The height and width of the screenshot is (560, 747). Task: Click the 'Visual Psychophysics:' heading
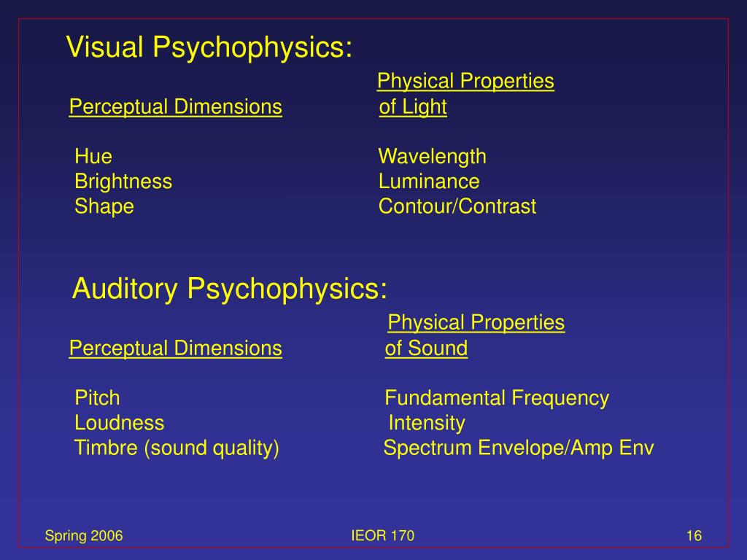[x=209, y=47]
